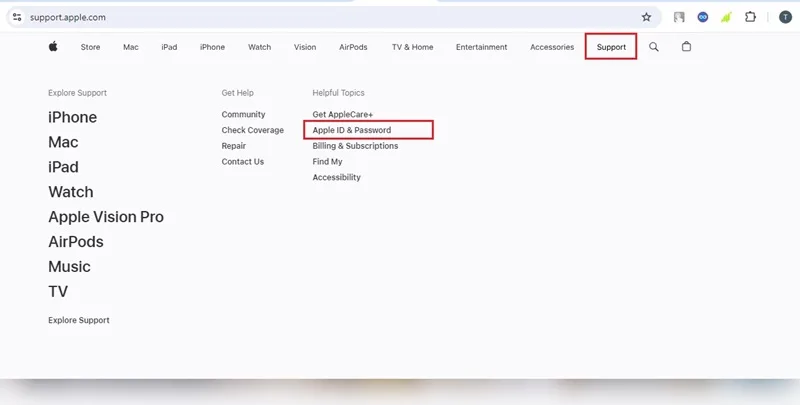The image size is (800, 405).
Task: Open the TV & Home nav item
Action: coord(412,47)
